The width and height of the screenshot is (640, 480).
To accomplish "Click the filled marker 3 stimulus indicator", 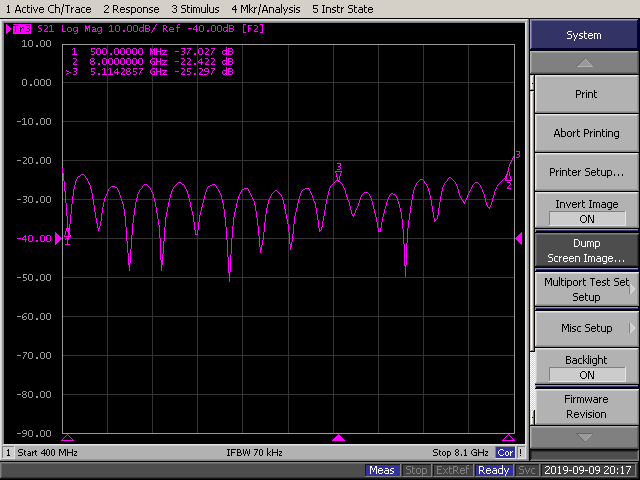I will [338, 438].
